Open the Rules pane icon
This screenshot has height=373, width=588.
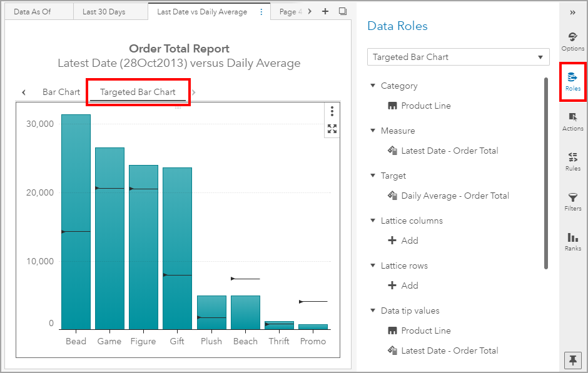tap(572, 161)
